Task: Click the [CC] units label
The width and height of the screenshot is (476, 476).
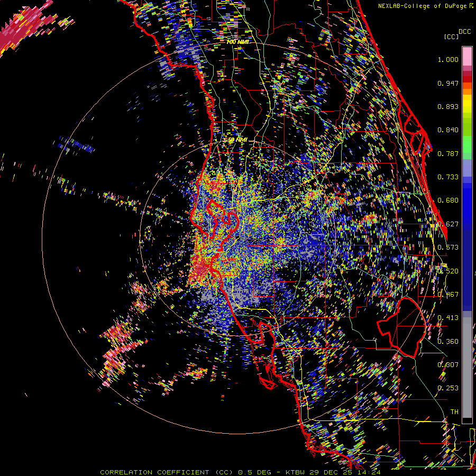Action: (x=452, y=36)
